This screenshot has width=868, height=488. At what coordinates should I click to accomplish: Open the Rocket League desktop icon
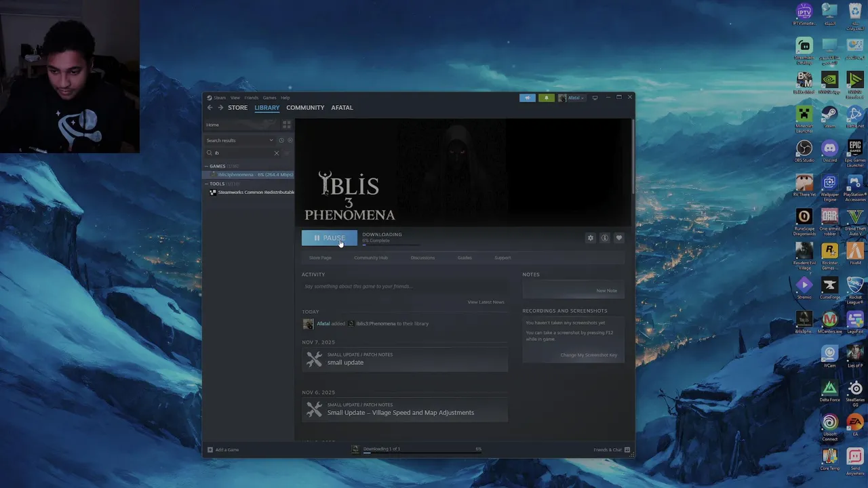855,291
